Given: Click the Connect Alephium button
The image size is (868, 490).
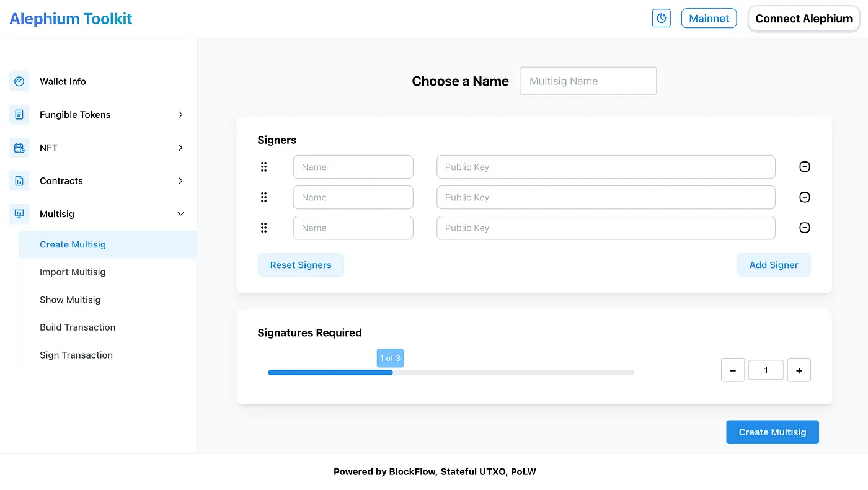Looking at the screenshot, I should point(804,19).
